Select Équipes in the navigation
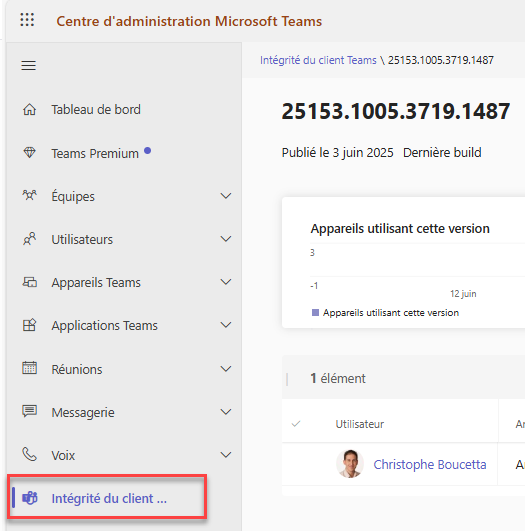This screenshot has height=531, width=525. coord(73,196)
